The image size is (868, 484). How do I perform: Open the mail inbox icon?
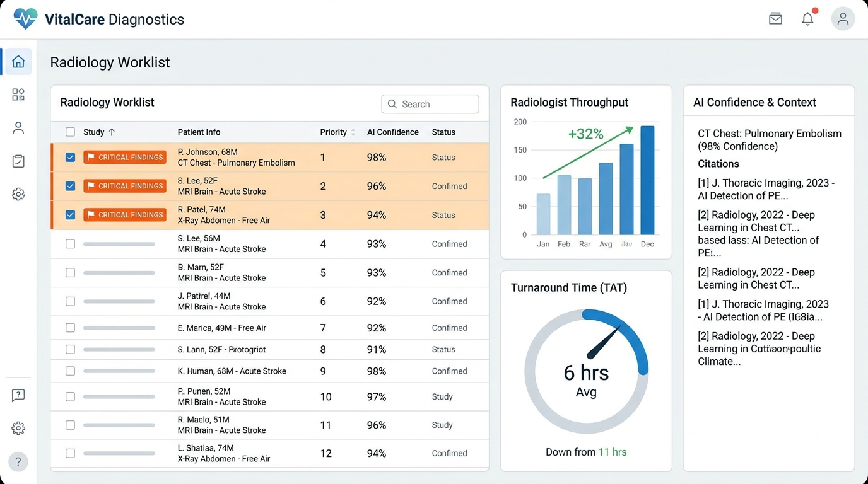pos(775,19)
